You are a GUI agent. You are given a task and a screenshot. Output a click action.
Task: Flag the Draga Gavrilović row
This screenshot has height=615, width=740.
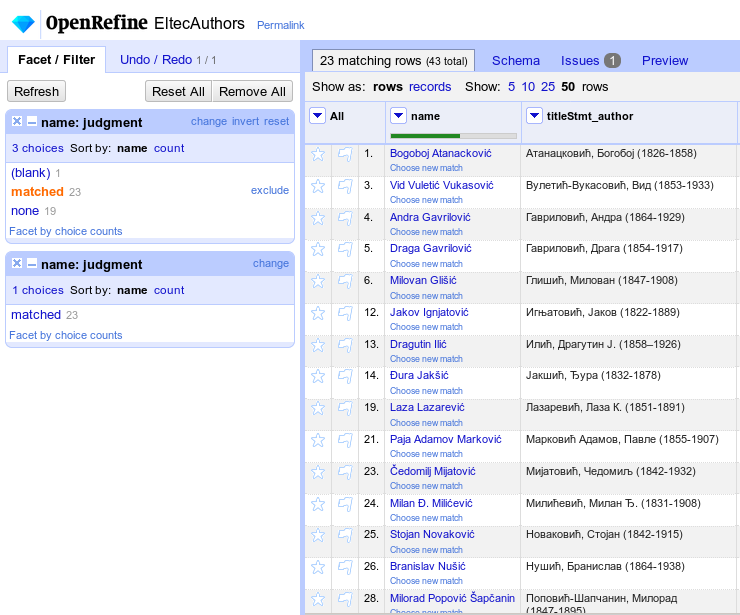click(x=345, y=249)
